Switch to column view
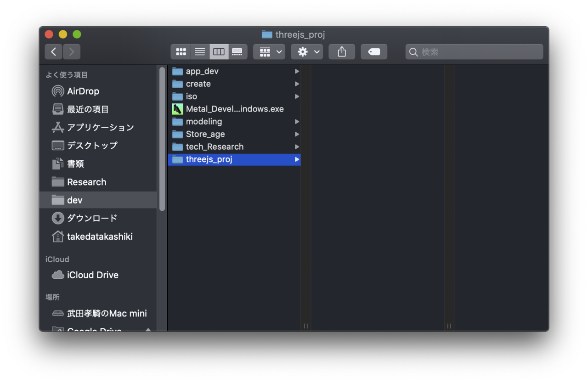 point(219,52)
